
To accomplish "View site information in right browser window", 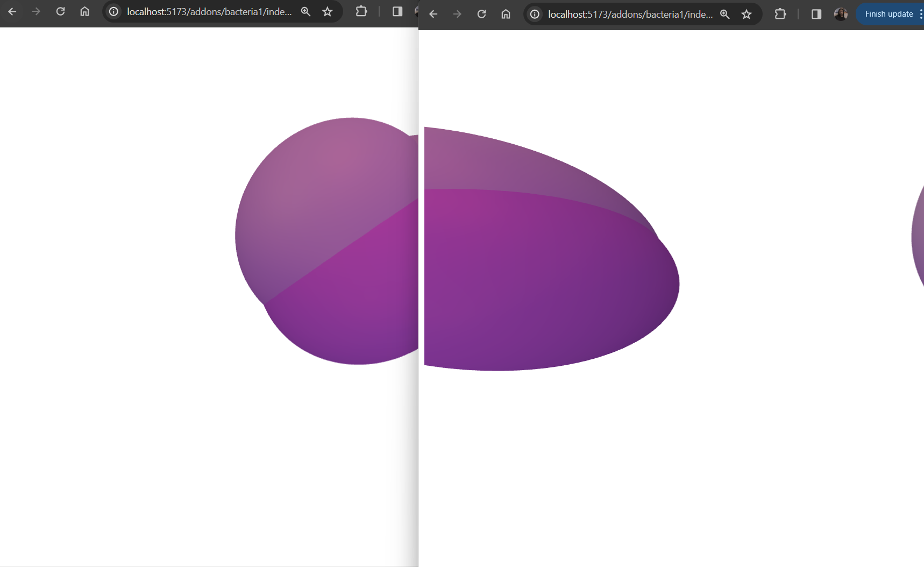I will point(535,14).
